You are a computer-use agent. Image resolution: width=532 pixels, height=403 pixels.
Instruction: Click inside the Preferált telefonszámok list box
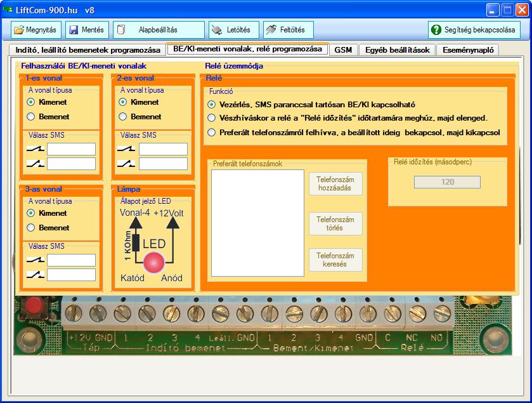[x=257, y=223]
